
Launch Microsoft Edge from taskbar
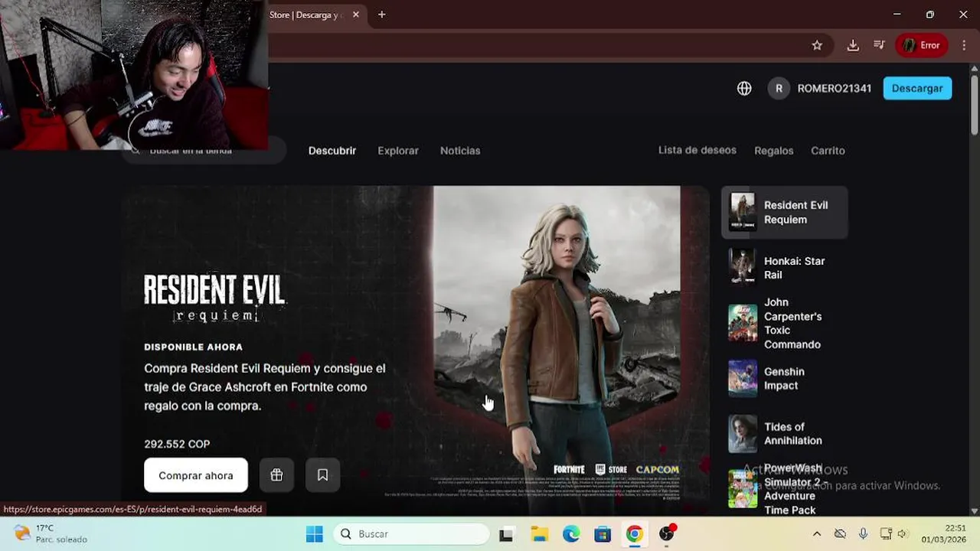571,534
